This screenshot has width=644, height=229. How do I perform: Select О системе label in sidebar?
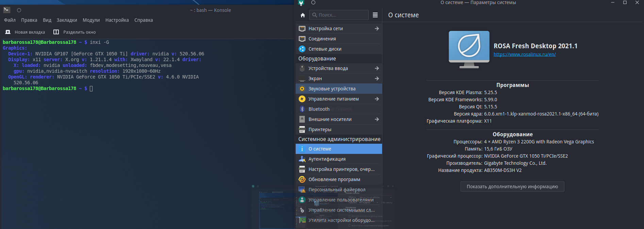tap(320, 149)
